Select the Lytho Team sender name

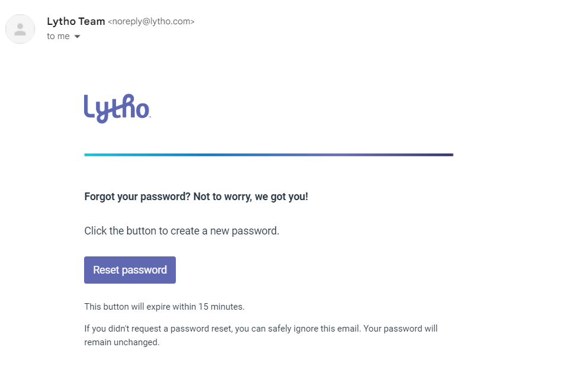[76, 21]
